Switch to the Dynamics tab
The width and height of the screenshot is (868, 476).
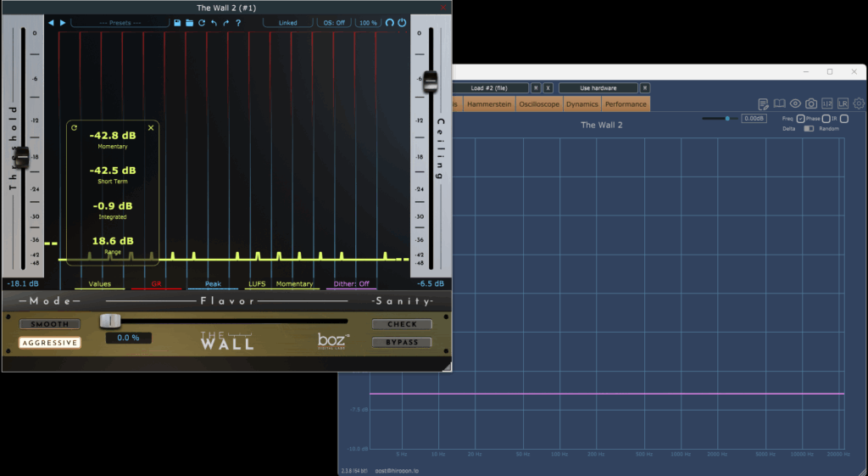581,104
